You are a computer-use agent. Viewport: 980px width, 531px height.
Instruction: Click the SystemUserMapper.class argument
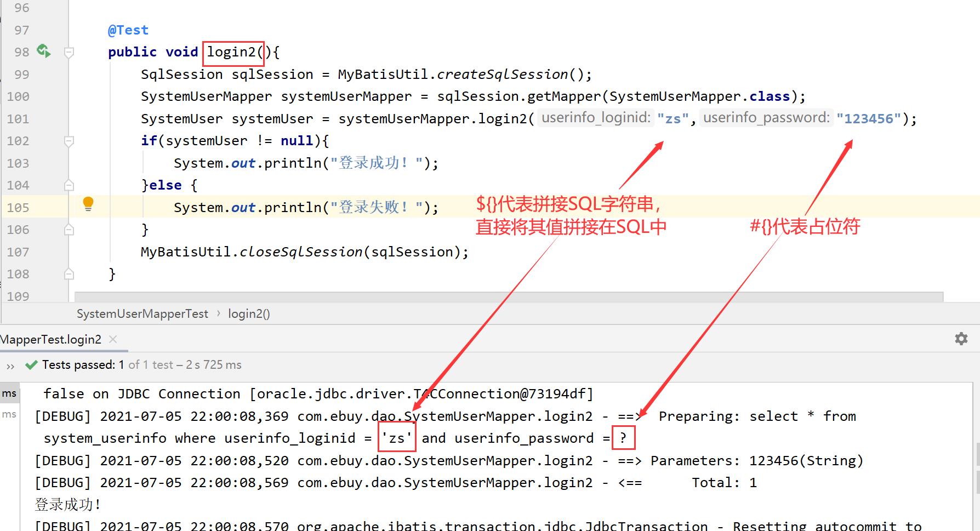coord(699,96)
